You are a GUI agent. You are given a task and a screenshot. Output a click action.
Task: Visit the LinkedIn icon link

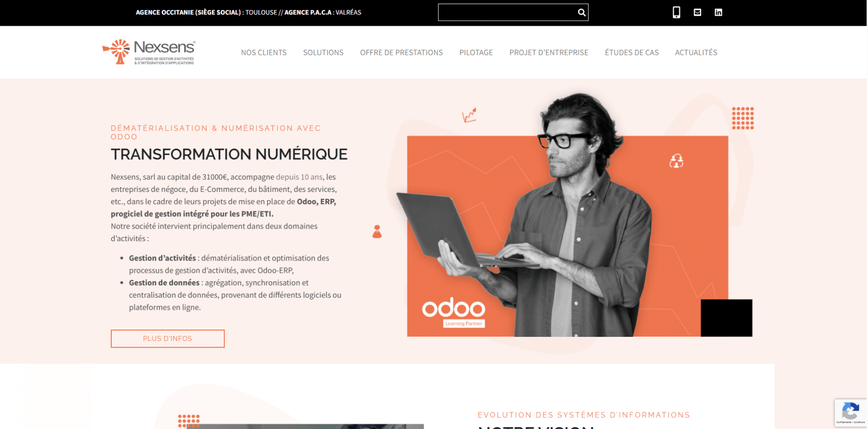click(x=718, y=12)
